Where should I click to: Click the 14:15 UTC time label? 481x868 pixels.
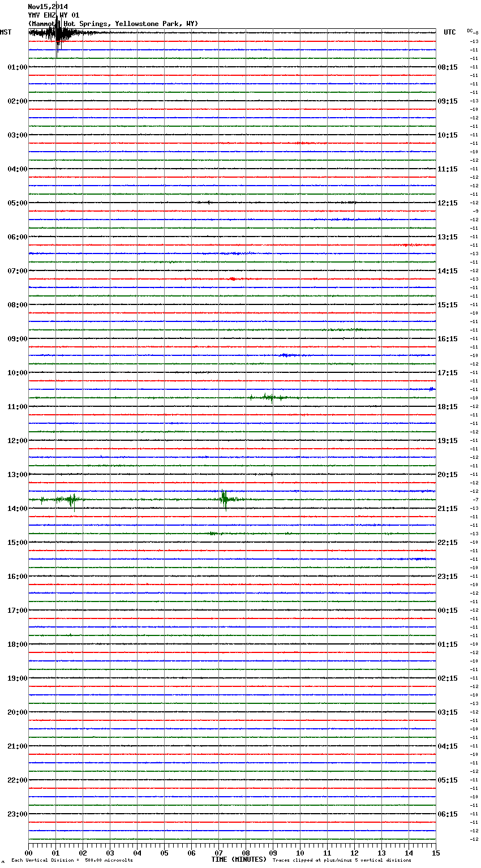[x=448, y=271]
